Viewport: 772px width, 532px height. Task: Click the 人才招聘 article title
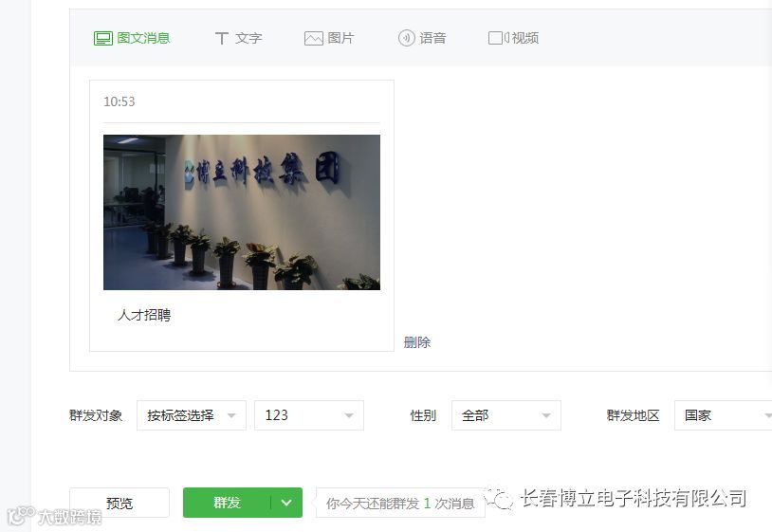tap(144, 315)
